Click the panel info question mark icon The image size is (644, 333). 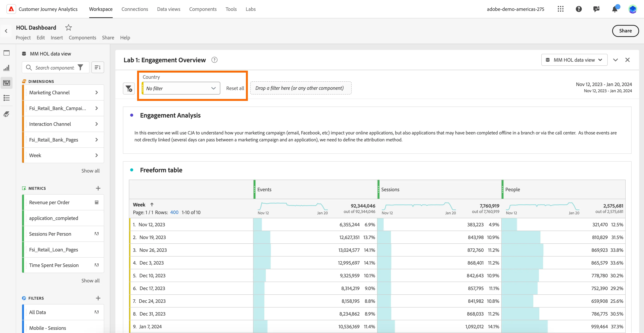point(214,60)
